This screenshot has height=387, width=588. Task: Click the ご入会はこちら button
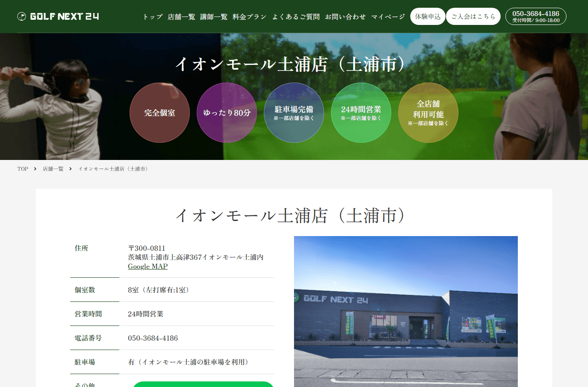point(473,16)
